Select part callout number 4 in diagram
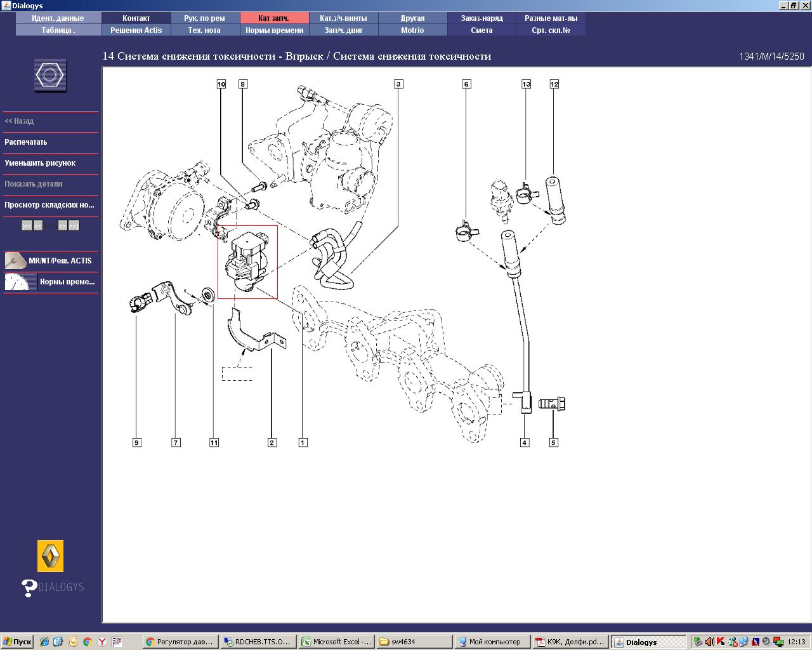812x650 pixels. click(x=525, y=442)
